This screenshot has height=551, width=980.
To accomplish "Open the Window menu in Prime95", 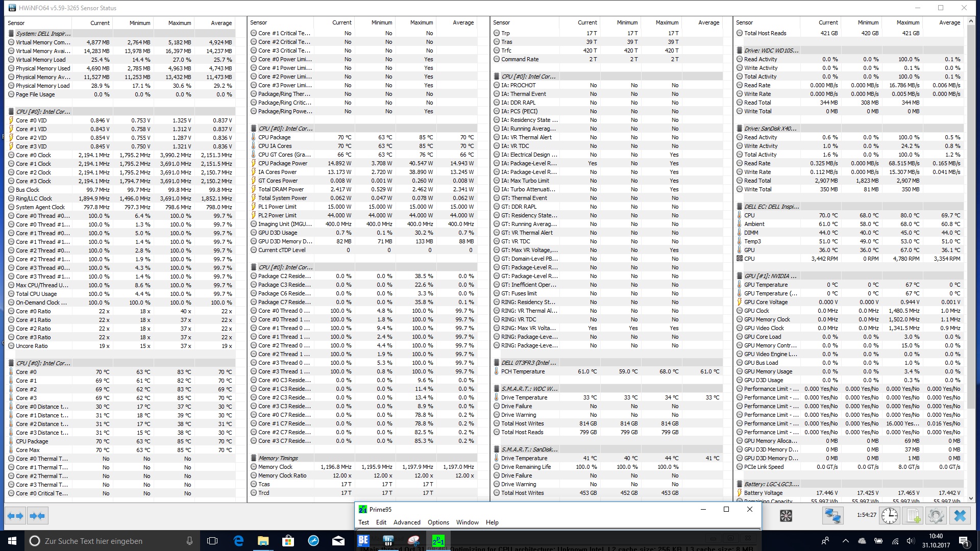I will click(468, 522).
